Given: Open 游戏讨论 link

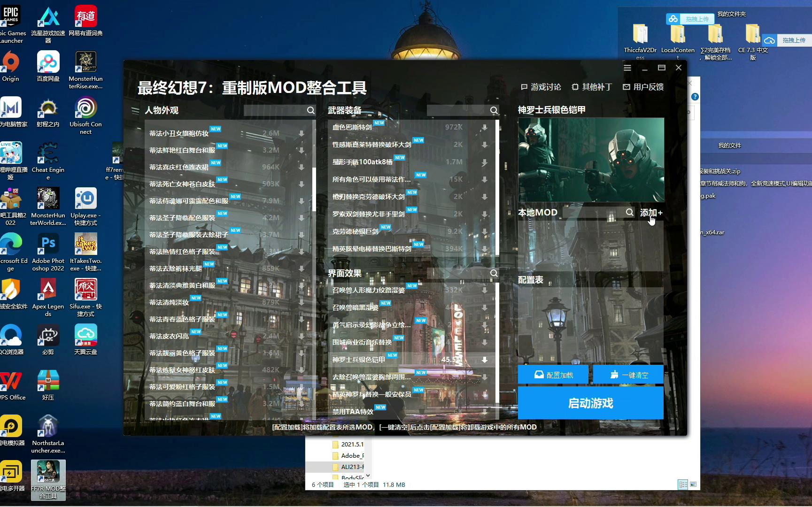Looking at the screenshot, I should [541, 87].
